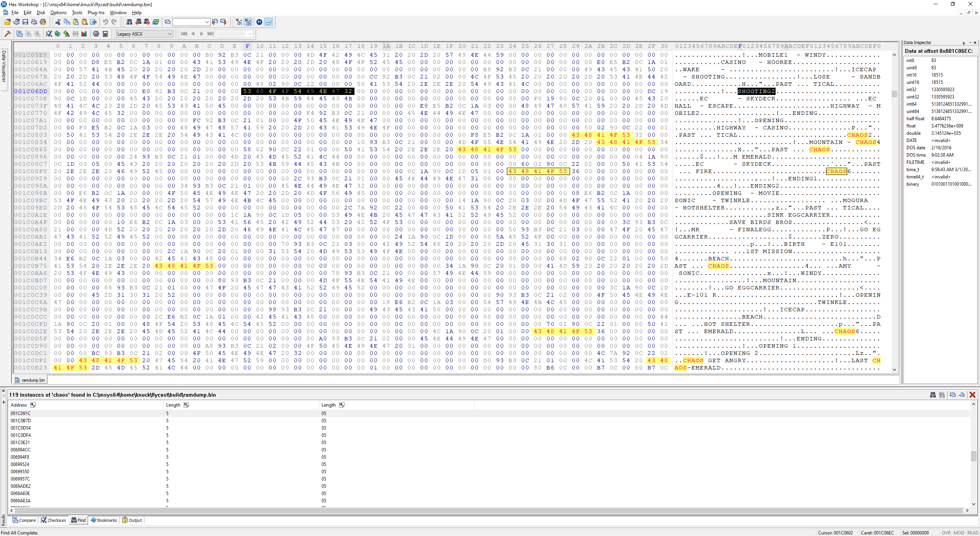Select result address 001C0D54
Viewport: 980px width, 536px height.
click(21, 428)
